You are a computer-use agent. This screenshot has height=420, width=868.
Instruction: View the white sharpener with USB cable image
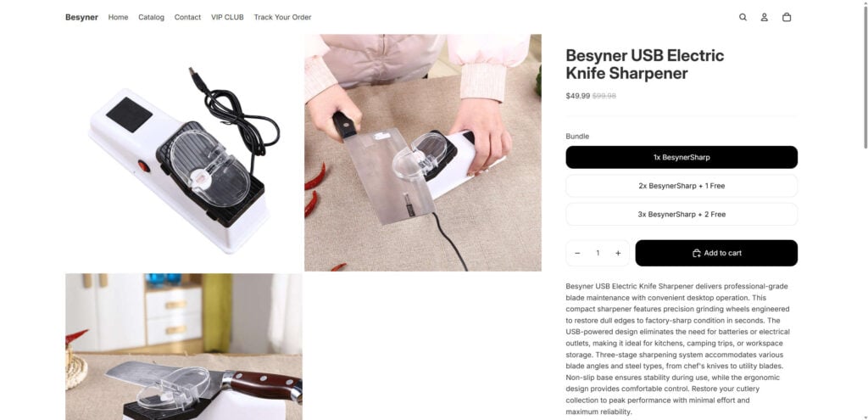click(184, 153)
